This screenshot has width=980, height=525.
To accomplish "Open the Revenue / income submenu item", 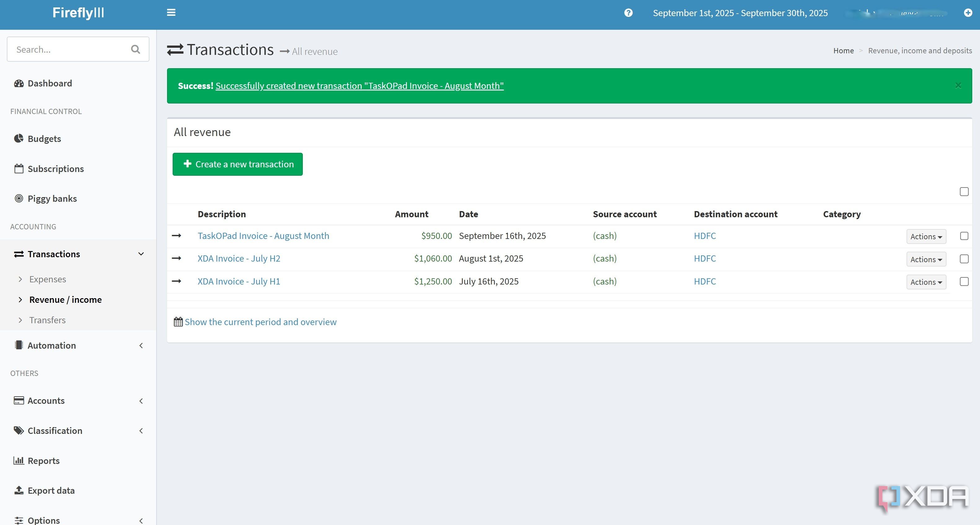I will [65, 300].
